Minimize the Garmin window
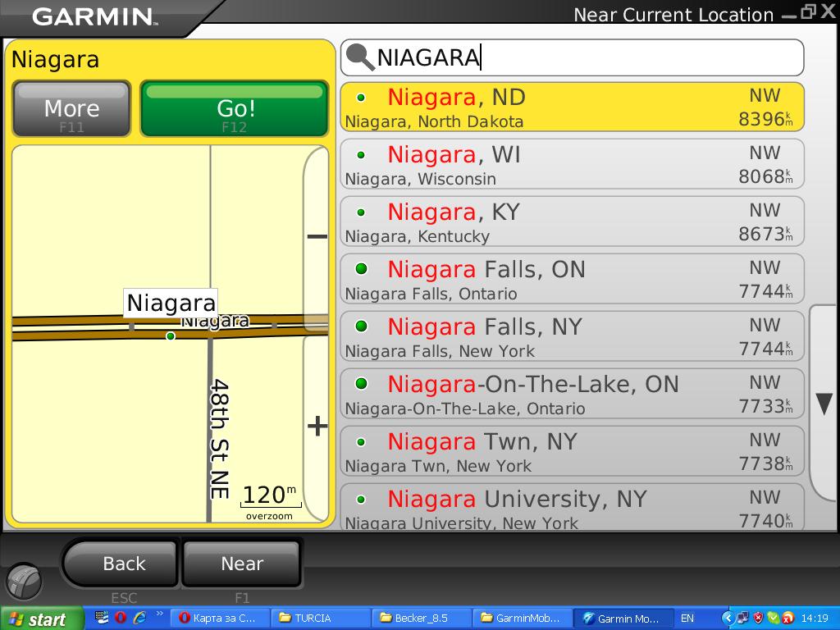Screen dimensions: 840x630 click(x=788, y=16)
